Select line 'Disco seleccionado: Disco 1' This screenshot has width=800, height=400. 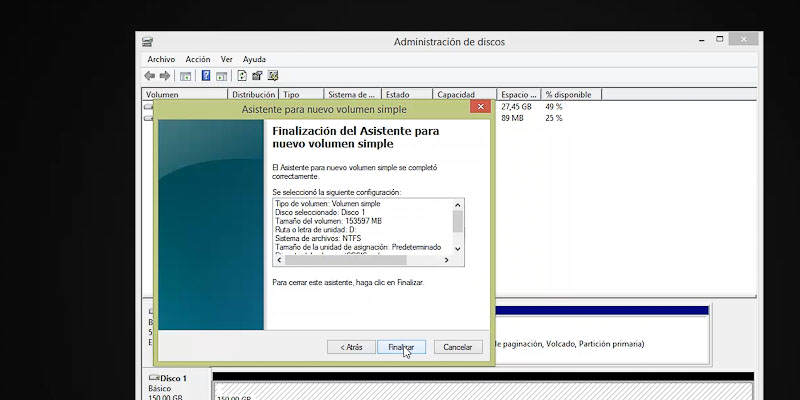[x=320, y=212]
